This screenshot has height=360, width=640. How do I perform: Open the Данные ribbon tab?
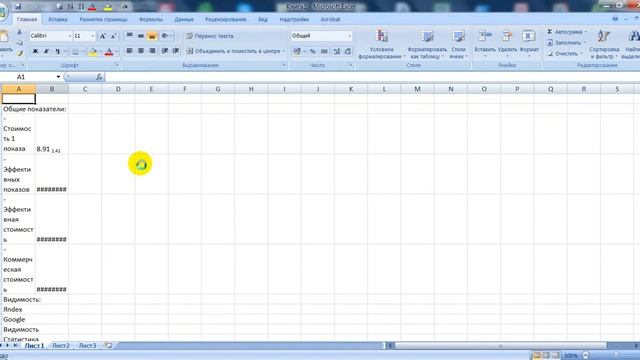tap(184, 19)
